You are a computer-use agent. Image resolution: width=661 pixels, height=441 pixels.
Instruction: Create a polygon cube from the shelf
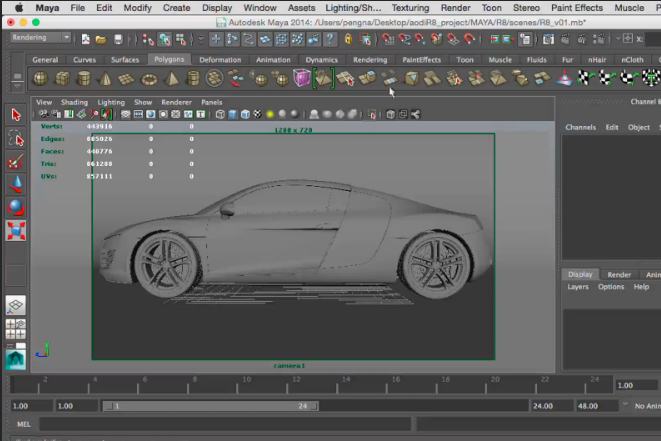click(62, 78)
